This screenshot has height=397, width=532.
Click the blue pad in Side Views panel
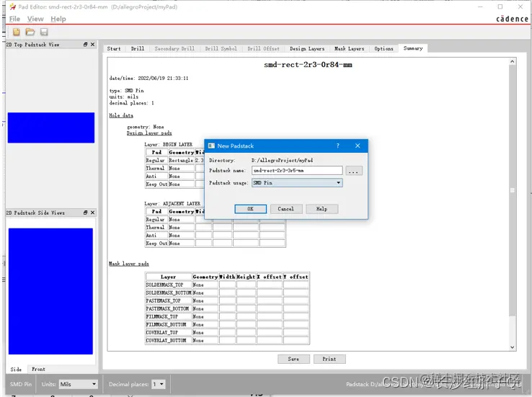pos(50,291)
